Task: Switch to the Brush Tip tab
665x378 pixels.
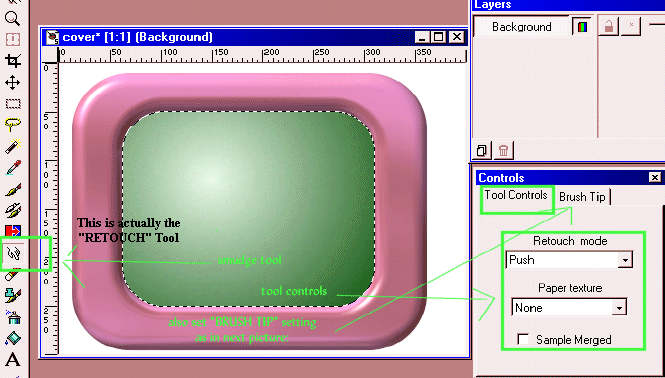Action: point(582,197)
